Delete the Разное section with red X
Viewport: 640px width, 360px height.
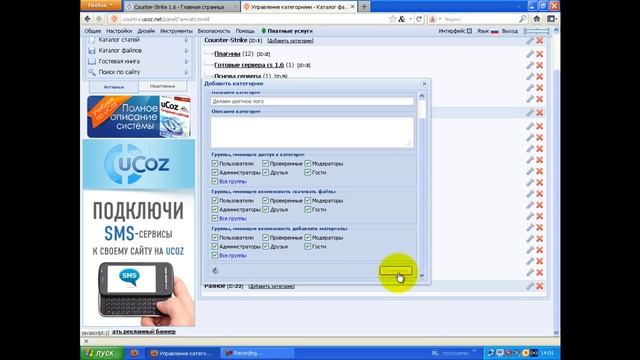(x=540, y=286)
